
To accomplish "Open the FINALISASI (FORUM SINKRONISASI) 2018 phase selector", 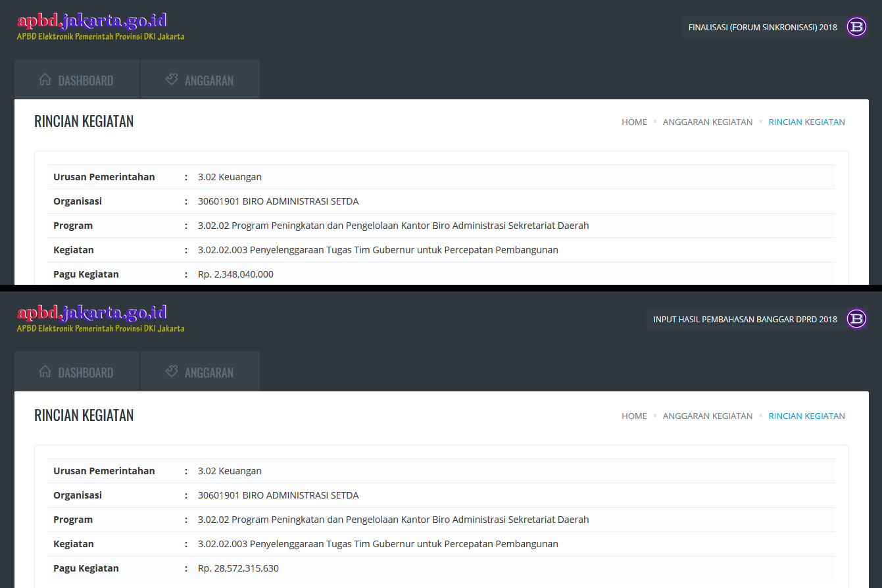I will (762, 28).
